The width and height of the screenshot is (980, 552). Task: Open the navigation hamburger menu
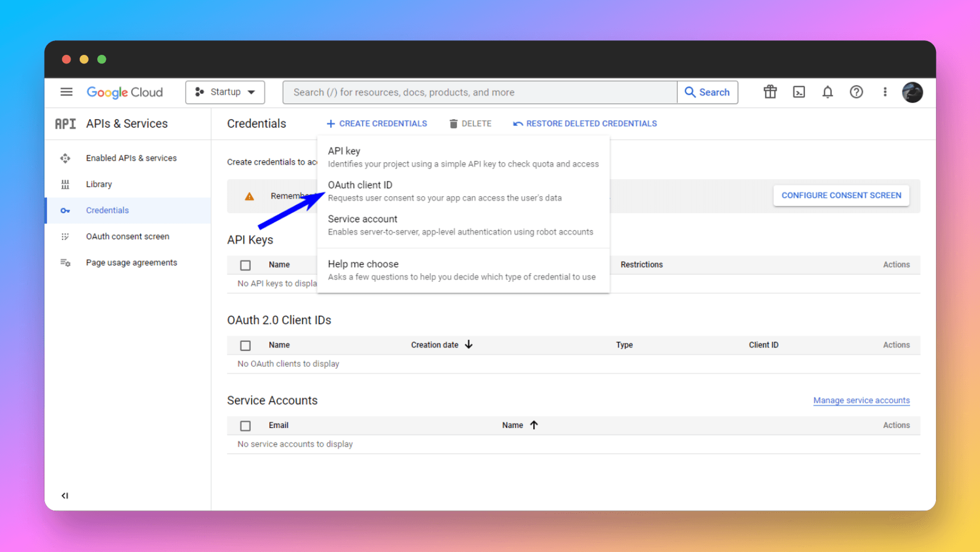pyautogui.click(x=66, y=92)
